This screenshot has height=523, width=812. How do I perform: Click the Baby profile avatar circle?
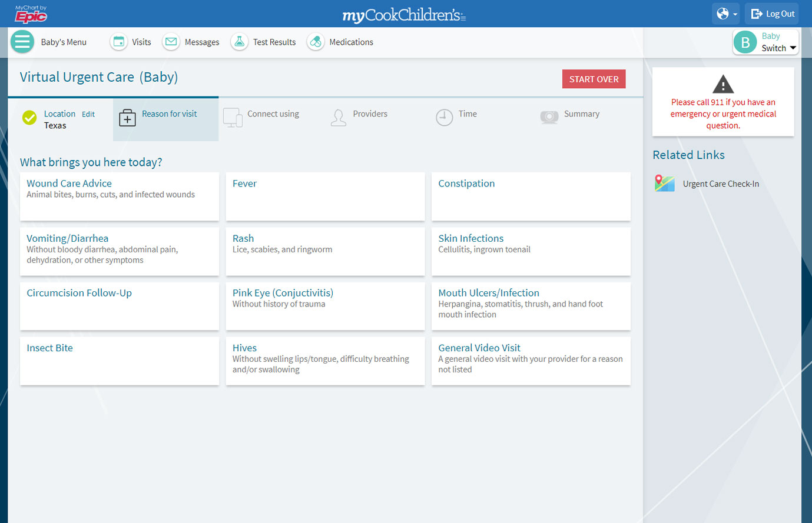click(x=745, y=42)
